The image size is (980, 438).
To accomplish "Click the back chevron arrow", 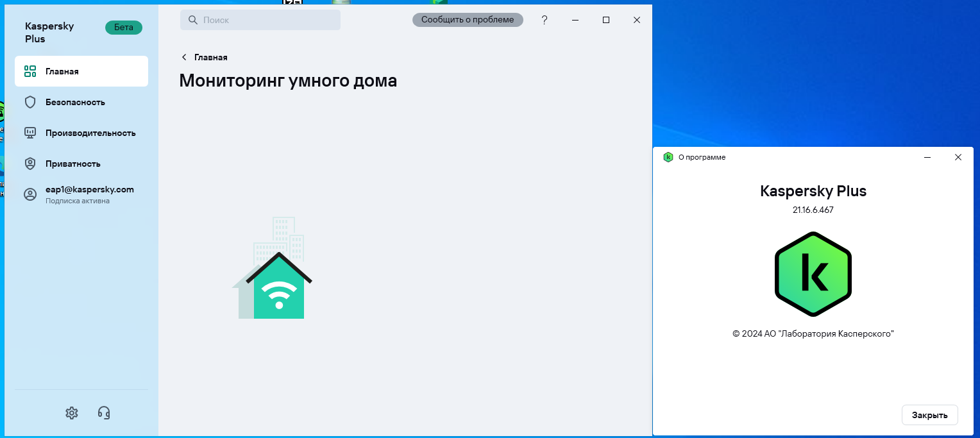I will click(185, 57).
